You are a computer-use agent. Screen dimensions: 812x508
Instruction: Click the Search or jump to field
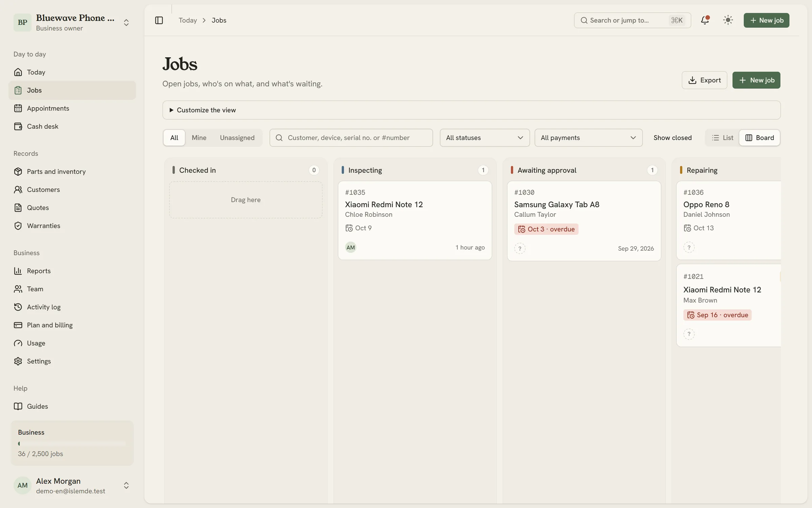(632, 20)
